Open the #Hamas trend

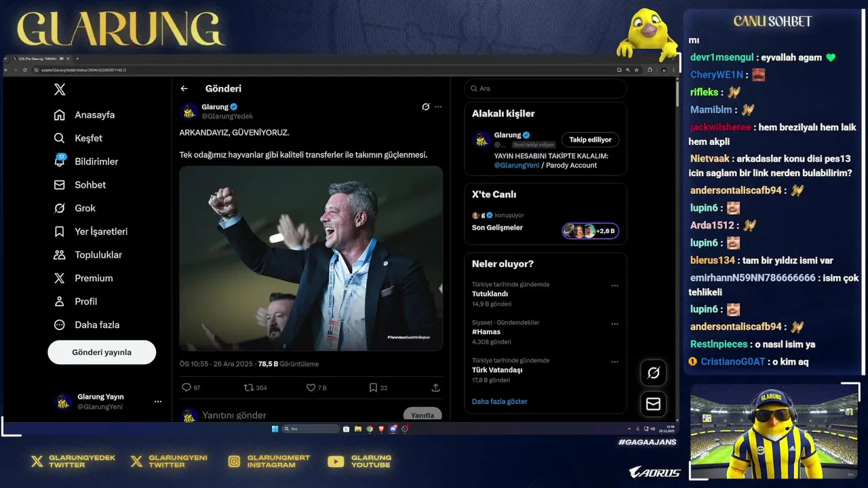pyautogui.click(x=486, y=332)
